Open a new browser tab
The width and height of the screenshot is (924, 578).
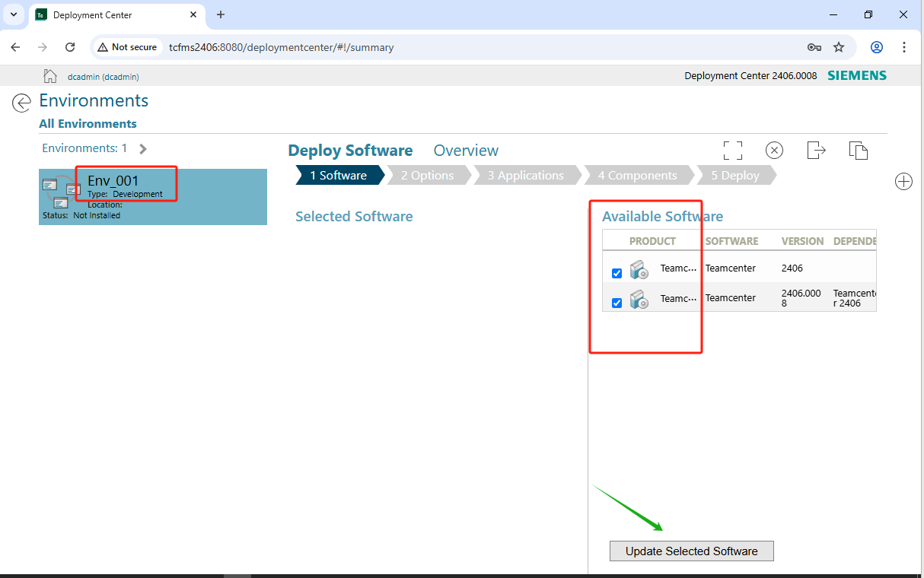221,14
